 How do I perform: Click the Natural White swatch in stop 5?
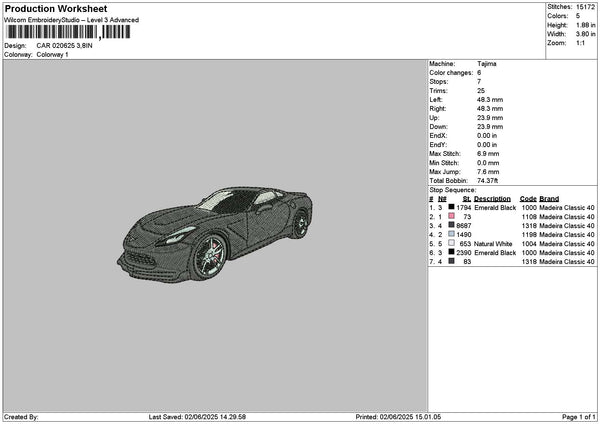click(x=452, y=244)
